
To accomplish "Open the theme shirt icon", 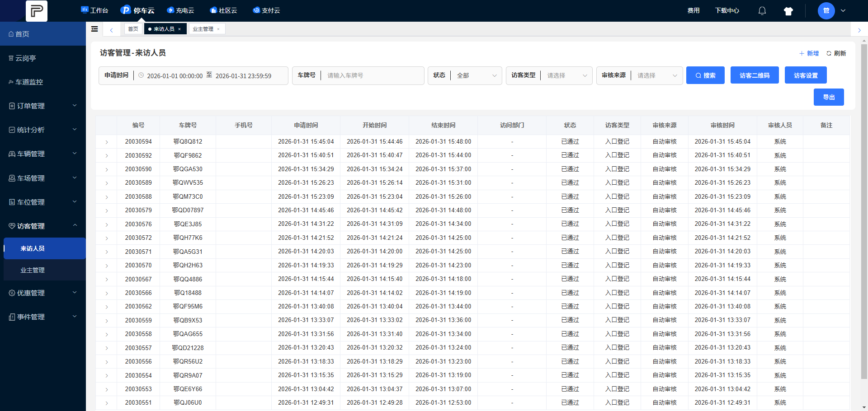I will pos(788,11).
